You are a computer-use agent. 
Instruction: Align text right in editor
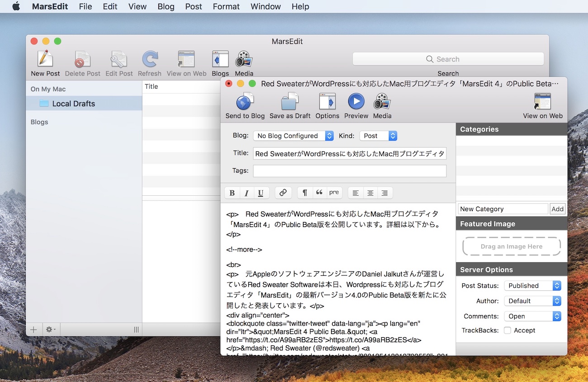384,193
